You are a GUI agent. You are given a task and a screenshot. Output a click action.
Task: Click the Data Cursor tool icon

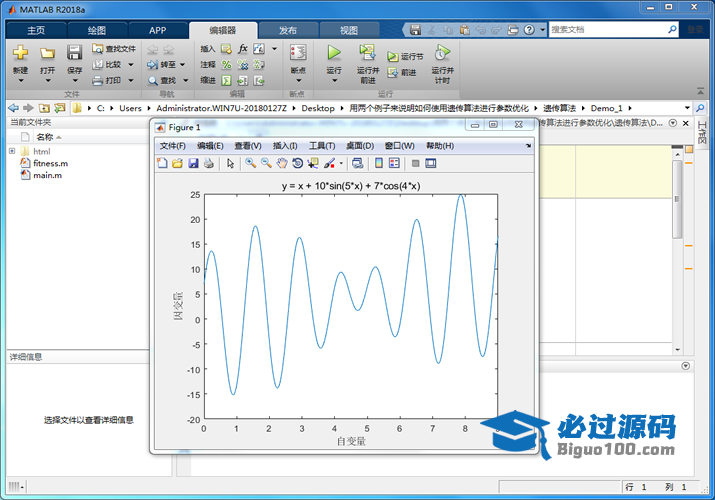tap(313, 163)
